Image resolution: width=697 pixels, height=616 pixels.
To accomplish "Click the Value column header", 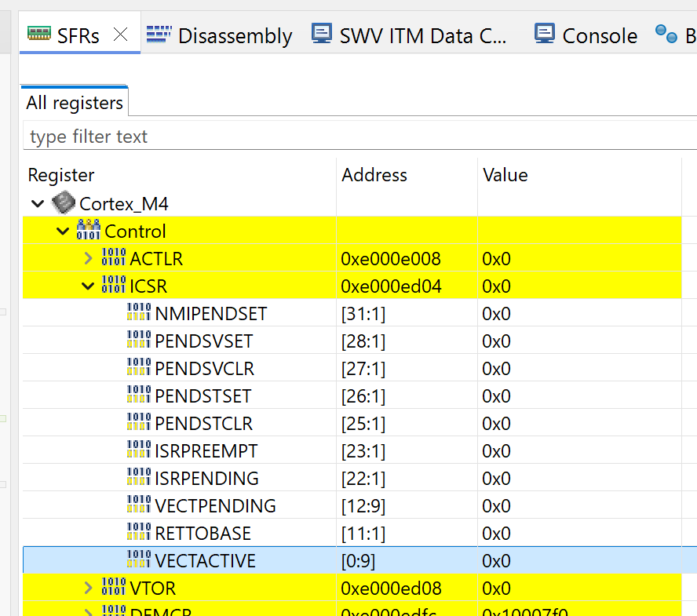I will [x=579, y=175].
